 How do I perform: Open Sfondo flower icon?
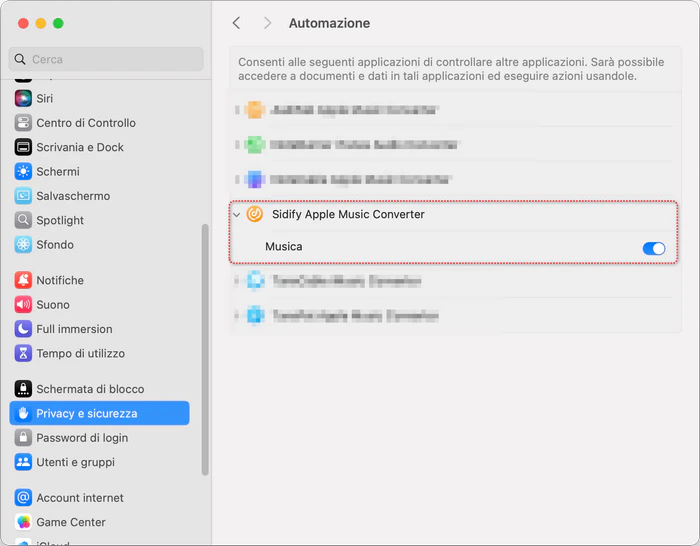point(23,245)
